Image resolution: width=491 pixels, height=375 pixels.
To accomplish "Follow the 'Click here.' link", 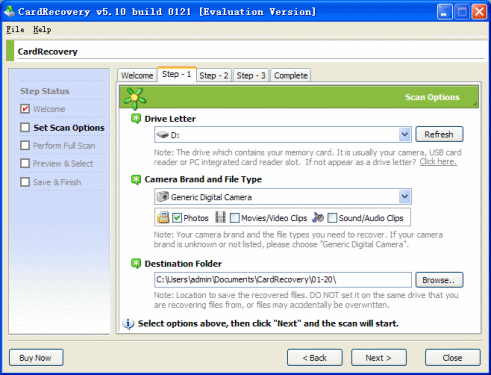I will point(438,162).
